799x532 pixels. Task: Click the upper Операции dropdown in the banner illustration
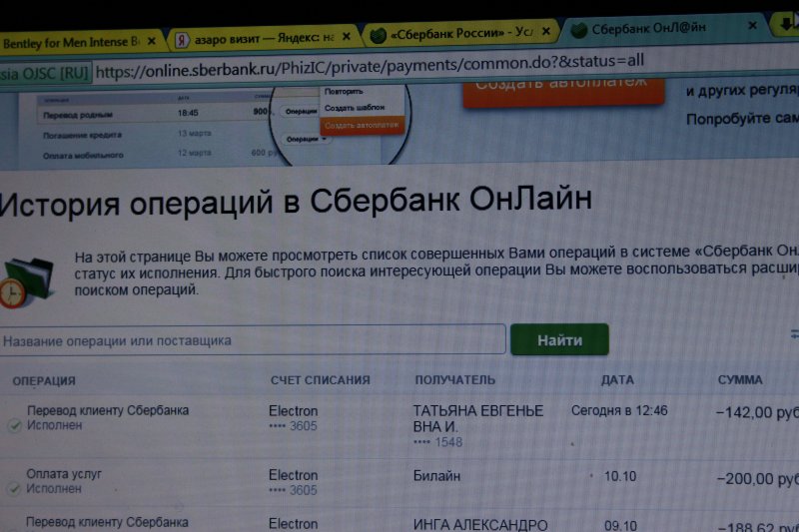tap(301, 112)
